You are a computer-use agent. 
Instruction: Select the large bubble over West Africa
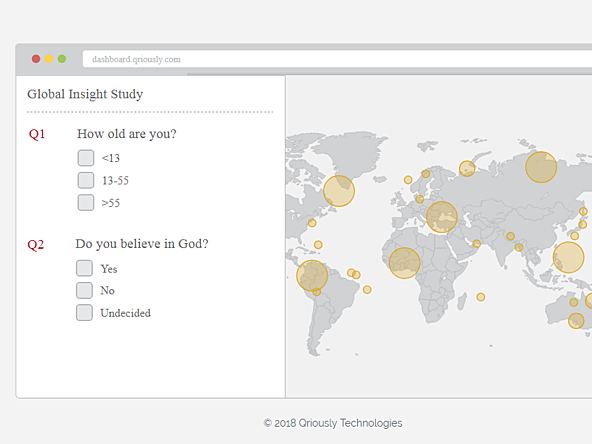404,263
